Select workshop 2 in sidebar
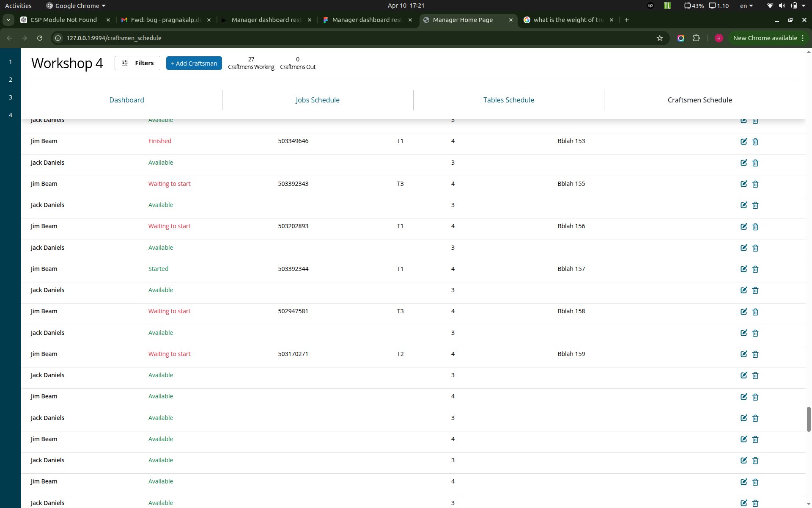Image resolution: width=812 pixels, height=508 pixels. point(11,80)
